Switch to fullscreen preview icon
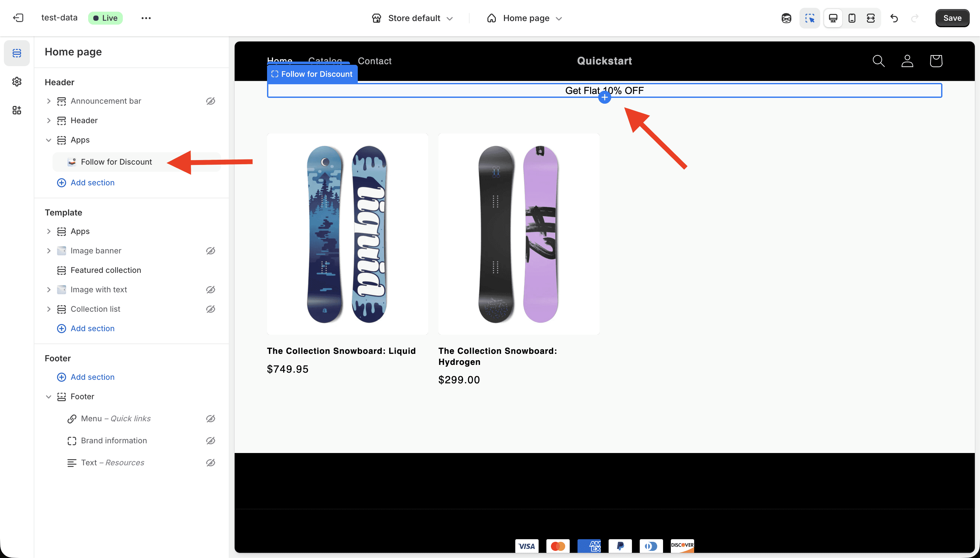The width and height of the screenshot is (980, 558). click(x=870, y=18)
